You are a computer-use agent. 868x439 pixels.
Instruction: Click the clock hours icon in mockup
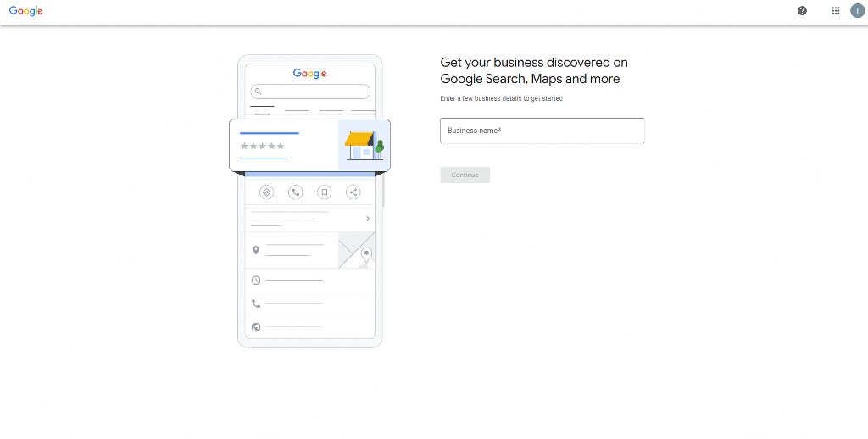(256, 281)
